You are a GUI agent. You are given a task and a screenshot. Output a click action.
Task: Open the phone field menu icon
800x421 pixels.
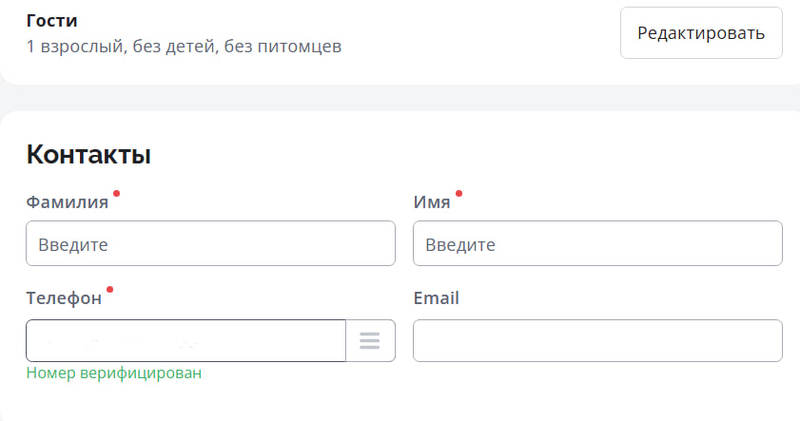click(x=370, y=341)
